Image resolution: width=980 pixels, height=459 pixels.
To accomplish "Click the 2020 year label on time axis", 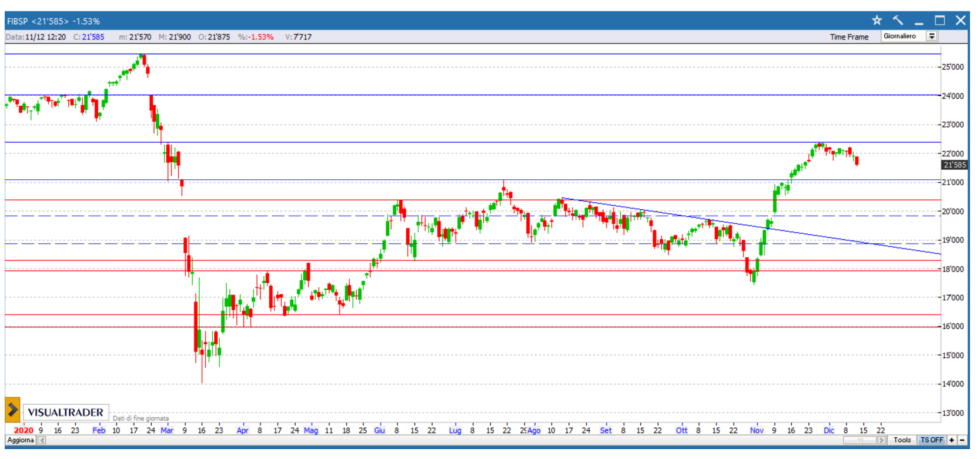I will point(24,430).
